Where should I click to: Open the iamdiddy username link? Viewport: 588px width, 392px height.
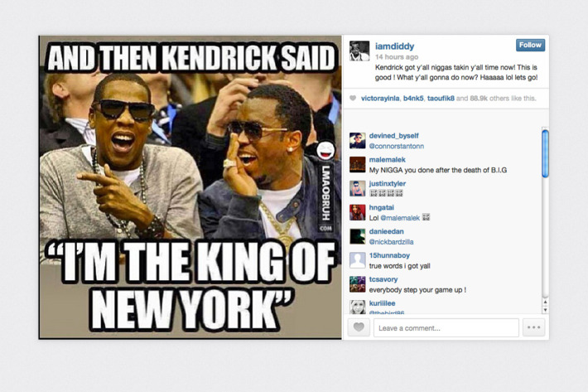[x=394, y=46]
